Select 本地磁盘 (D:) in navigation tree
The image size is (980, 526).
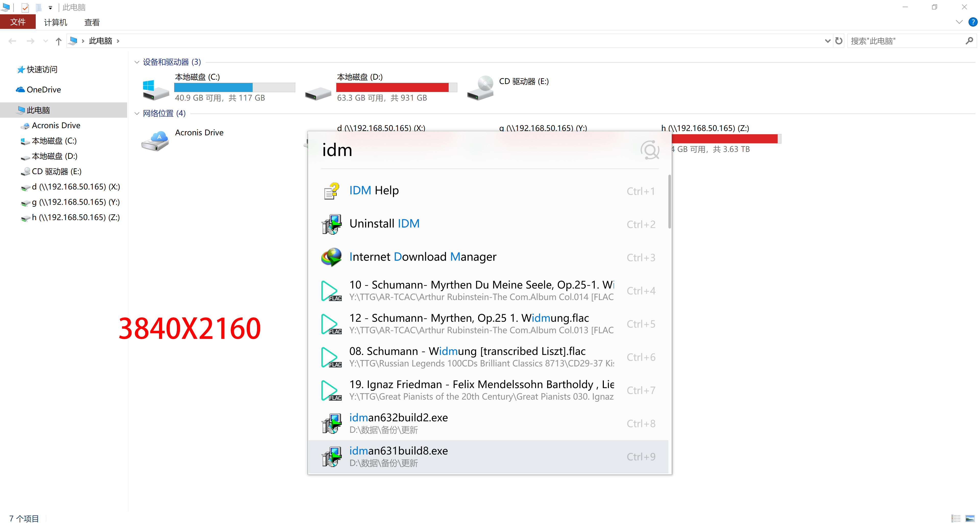coord(54,156)
